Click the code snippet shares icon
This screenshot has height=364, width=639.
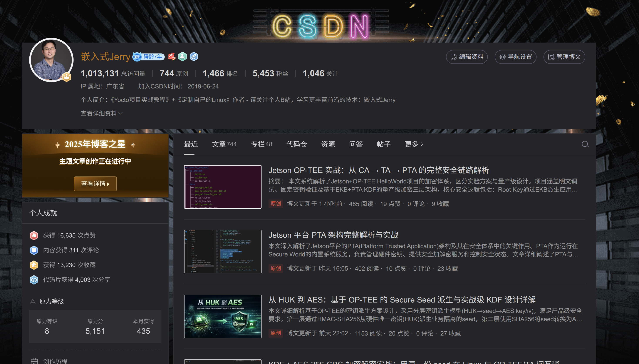tap(34, 279)
